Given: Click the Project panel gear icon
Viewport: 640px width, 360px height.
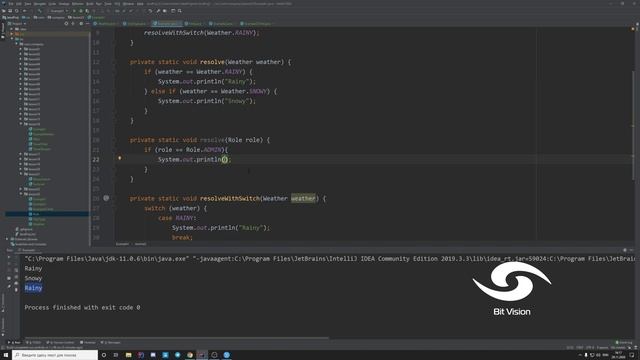Looking at the screenshot, I should [x=81, y=24].
